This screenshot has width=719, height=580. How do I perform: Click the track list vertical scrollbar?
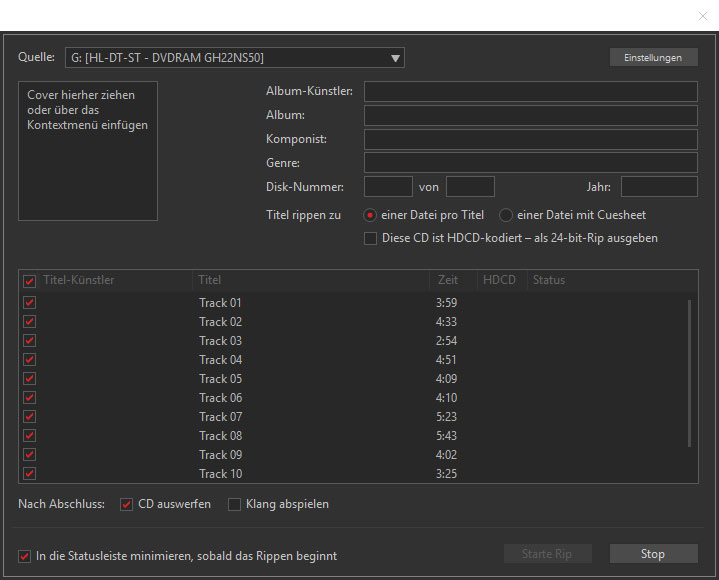[x=689, y=373]
